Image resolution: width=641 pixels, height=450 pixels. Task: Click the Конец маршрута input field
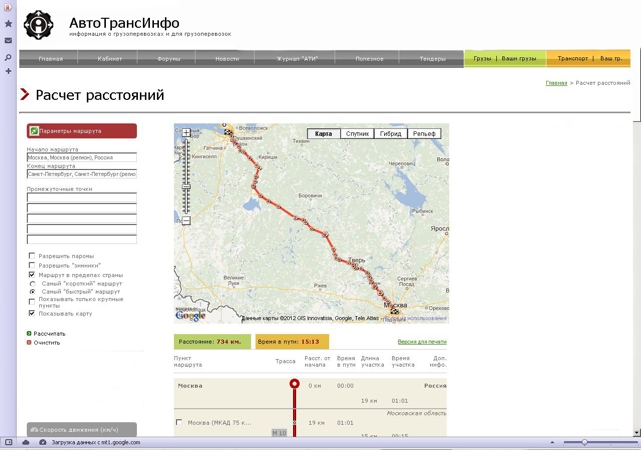tap(82, 174)
